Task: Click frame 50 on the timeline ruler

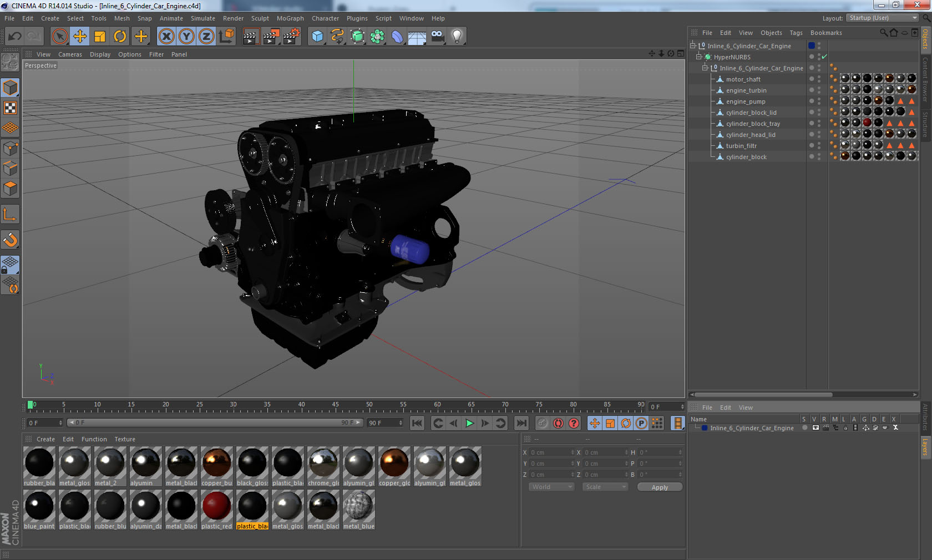Action: (369, 405)
